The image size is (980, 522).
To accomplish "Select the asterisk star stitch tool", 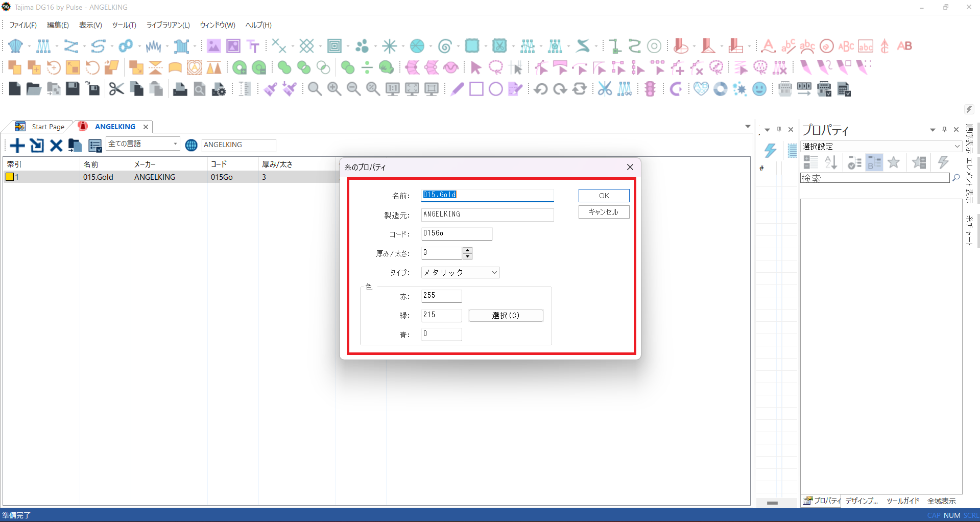I will [x=390, y=46].
